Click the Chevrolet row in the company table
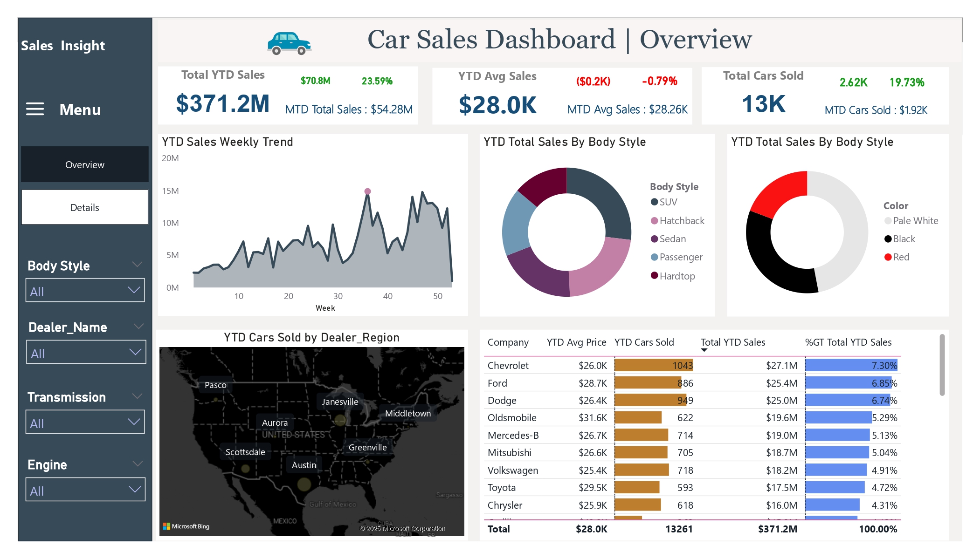980x559 pixels. pyautogui.click(x=508, y=365)
